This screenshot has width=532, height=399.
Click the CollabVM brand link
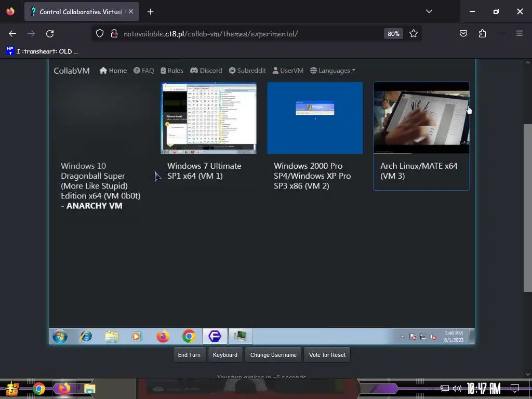[72, 71]
